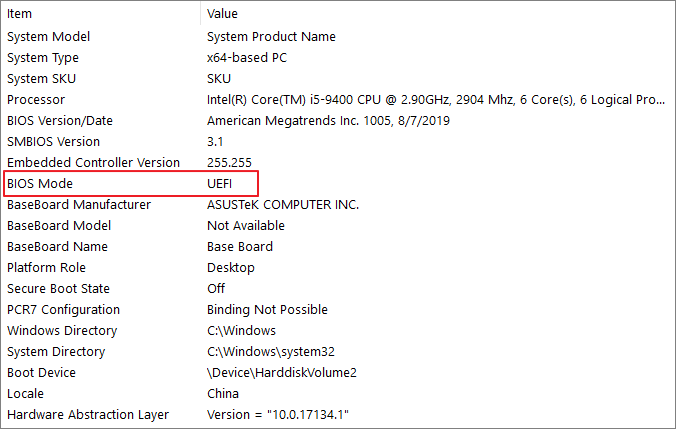Select the Platform Role row

pyautogui.click(x=46, y=268)
